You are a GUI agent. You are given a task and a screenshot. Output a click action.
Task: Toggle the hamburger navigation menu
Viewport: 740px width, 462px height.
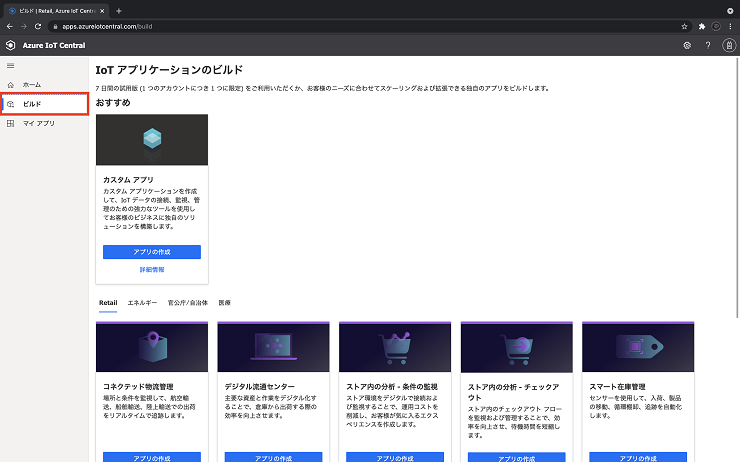point(10,66)
